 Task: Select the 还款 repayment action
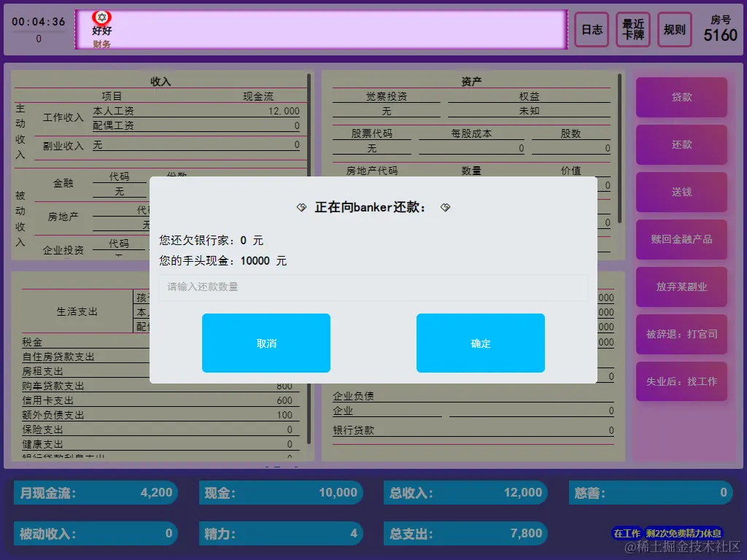click(681, 145)
